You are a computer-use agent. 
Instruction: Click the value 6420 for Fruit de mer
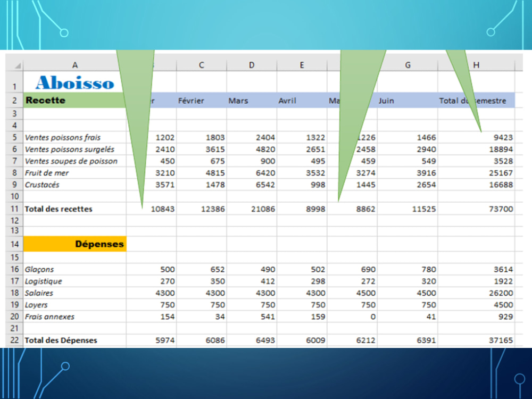click(265, 173)
